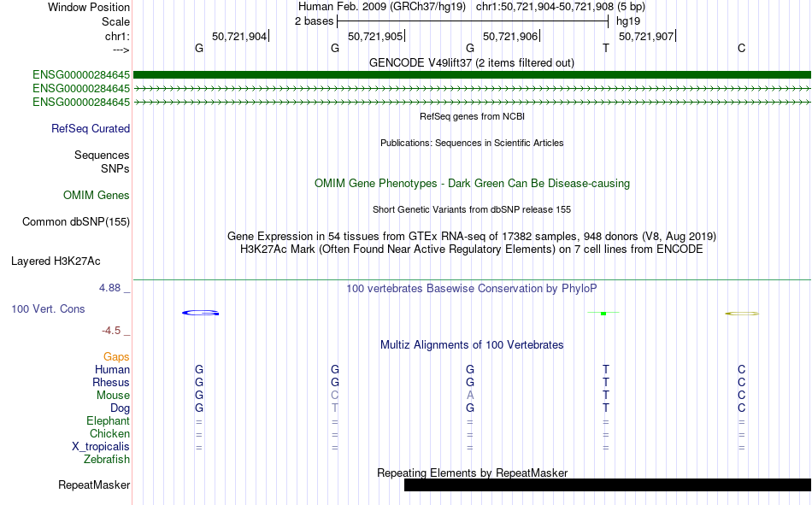Click the Elephant species label
This screenshot has width=812, height=505.
108,420
